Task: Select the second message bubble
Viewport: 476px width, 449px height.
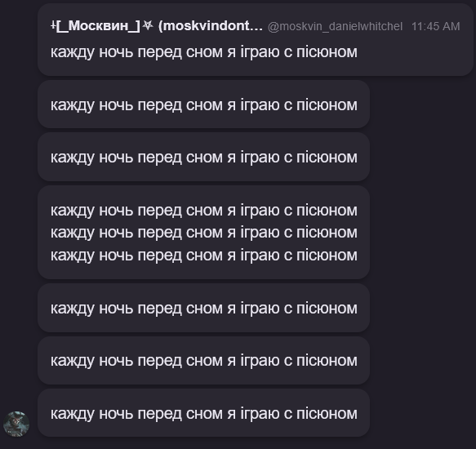Action: point(203,104)
